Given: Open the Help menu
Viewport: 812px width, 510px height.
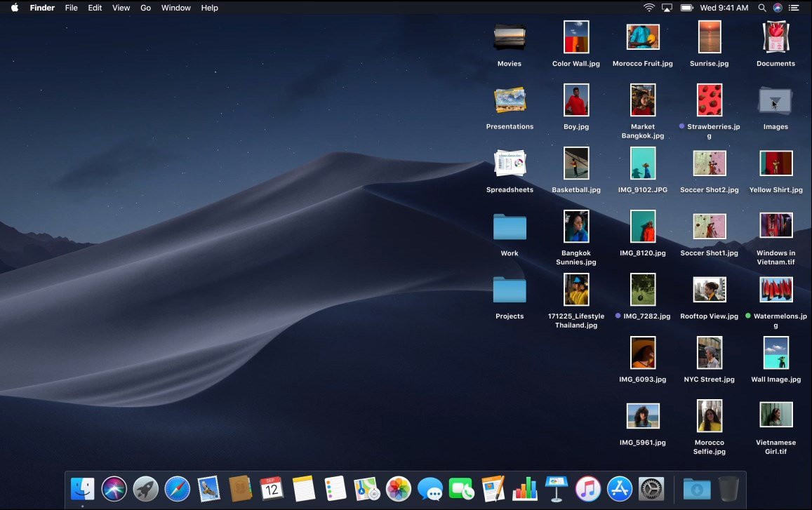Looking at the screenshot, I should tap(209, 8).
